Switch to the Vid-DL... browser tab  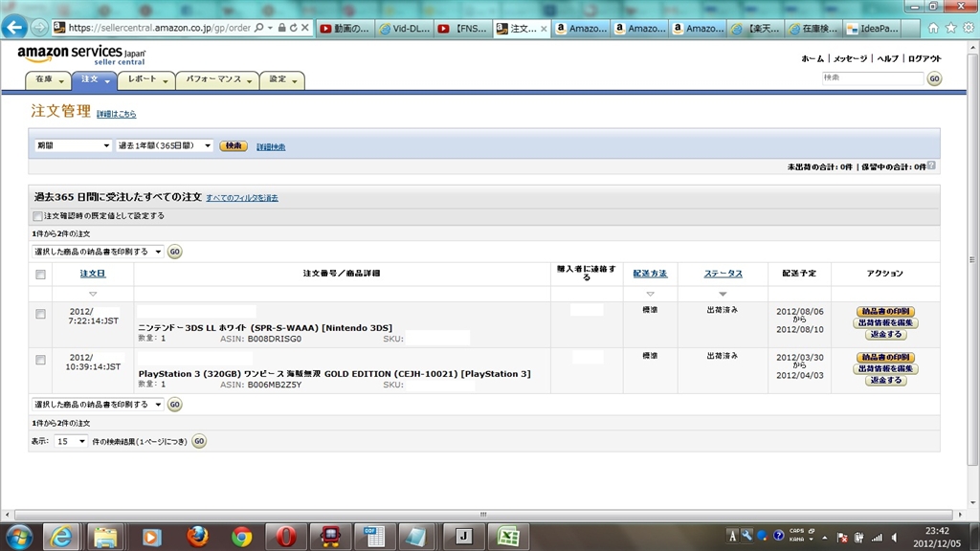(x=405, y=28)
